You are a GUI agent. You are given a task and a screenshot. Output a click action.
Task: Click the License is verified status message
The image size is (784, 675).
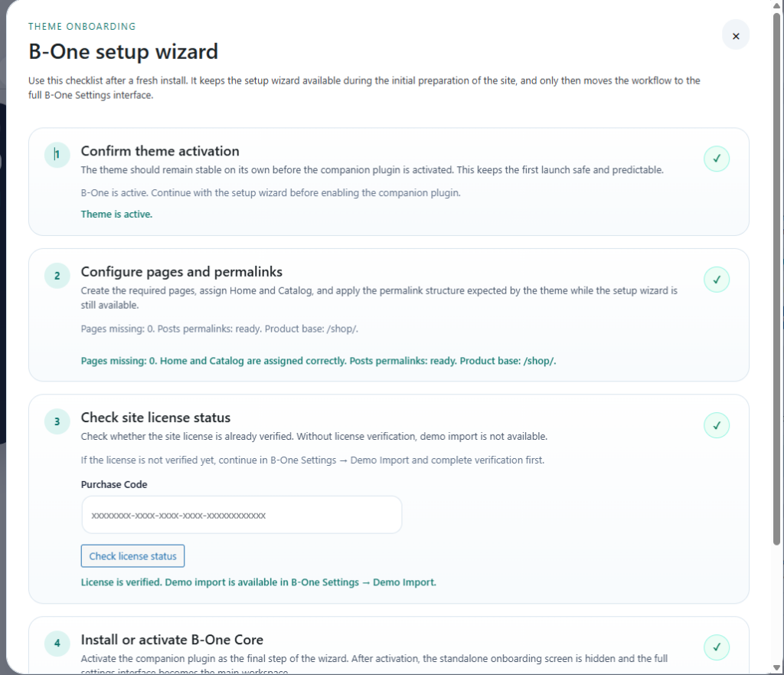[x=258, y=582]
